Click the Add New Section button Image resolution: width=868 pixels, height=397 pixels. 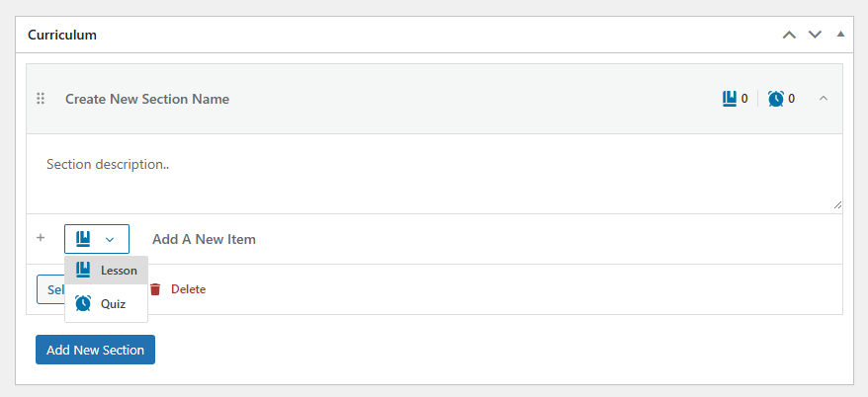click(x=95, y=350)
